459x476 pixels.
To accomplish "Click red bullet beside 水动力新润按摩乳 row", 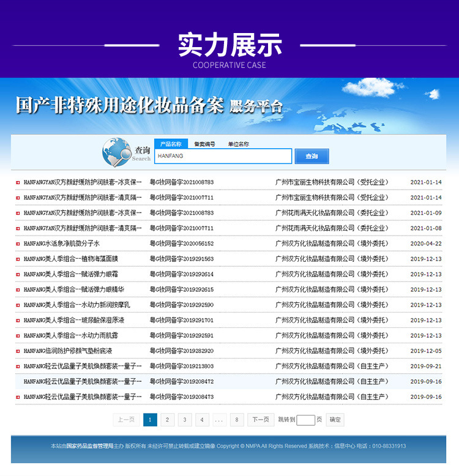I will pos(18,305).
